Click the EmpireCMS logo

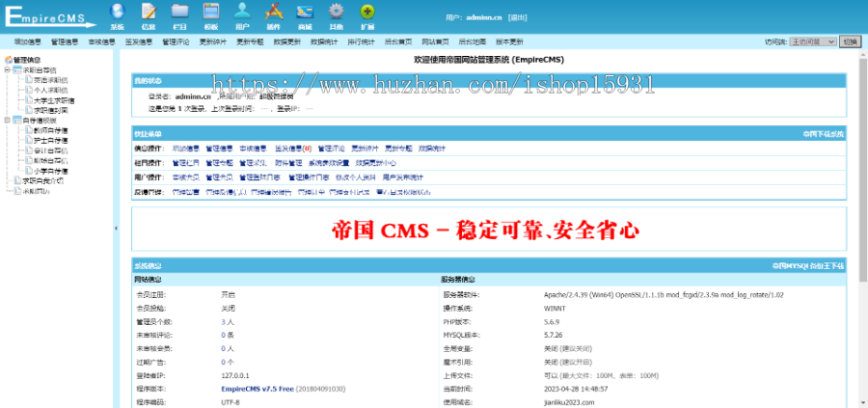(50, 16)
